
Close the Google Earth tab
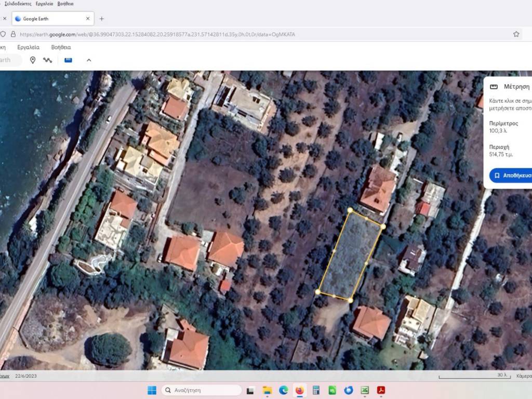point(88,19)
